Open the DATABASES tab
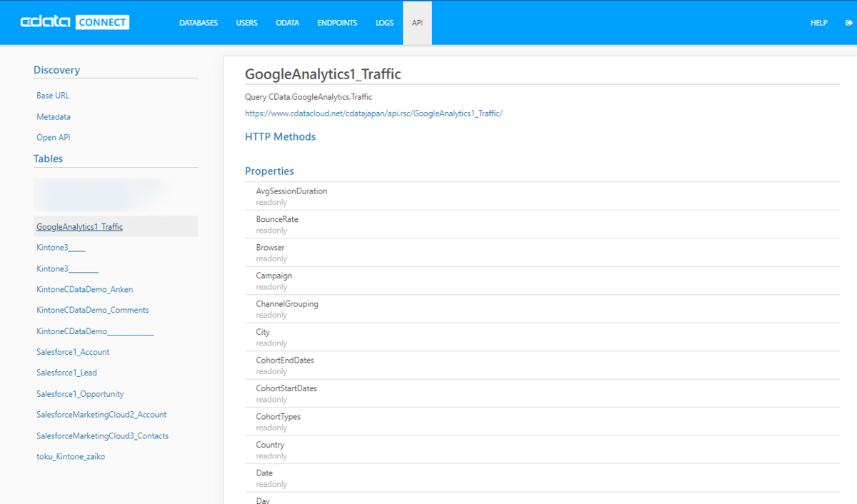This screenshot has width=857, height=504. [x=199, y=23]
